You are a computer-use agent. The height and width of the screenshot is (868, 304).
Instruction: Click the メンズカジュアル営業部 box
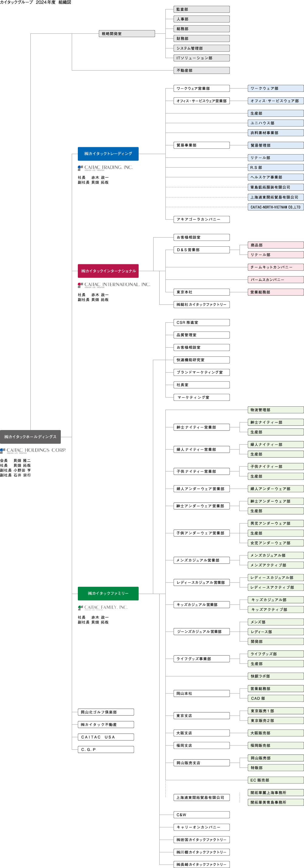click(202, 560)
